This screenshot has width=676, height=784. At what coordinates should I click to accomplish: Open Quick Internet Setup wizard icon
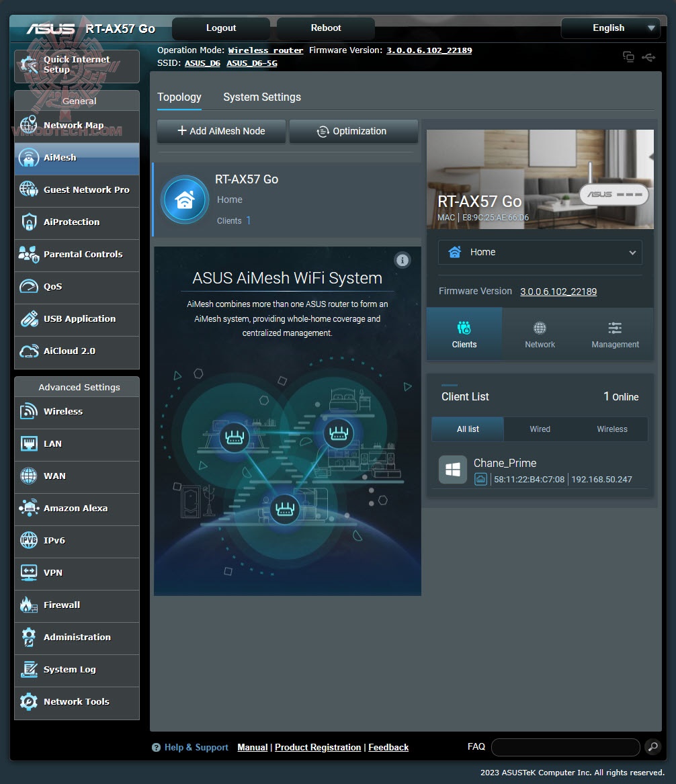pos(28,65)
